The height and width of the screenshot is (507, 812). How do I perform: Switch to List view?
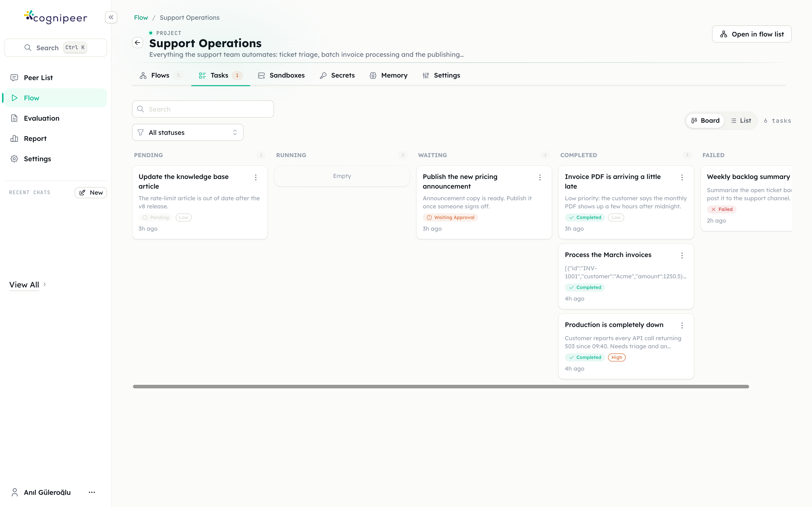click(x=741, y=121)
